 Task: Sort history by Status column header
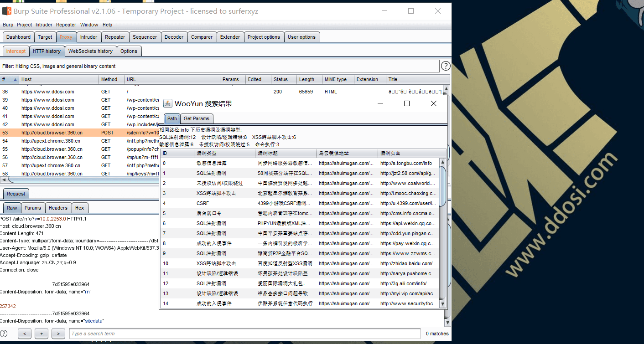click(x=284, y=79)
